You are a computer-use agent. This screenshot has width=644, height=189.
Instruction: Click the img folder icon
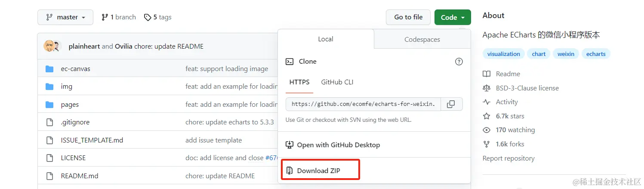coord(49,87)
